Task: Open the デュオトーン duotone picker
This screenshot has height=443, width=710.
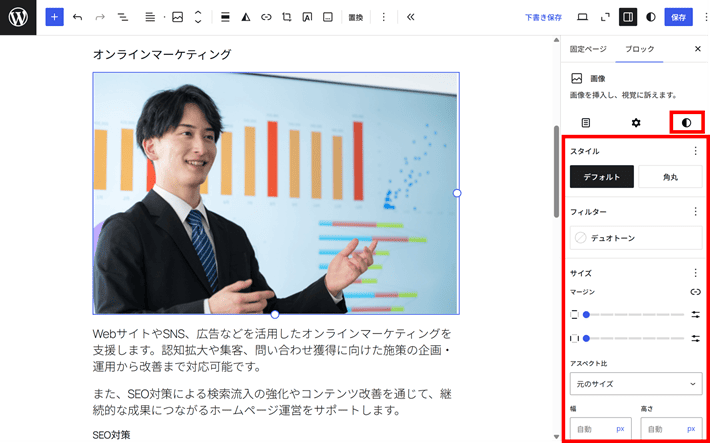Action: (636, 238)
